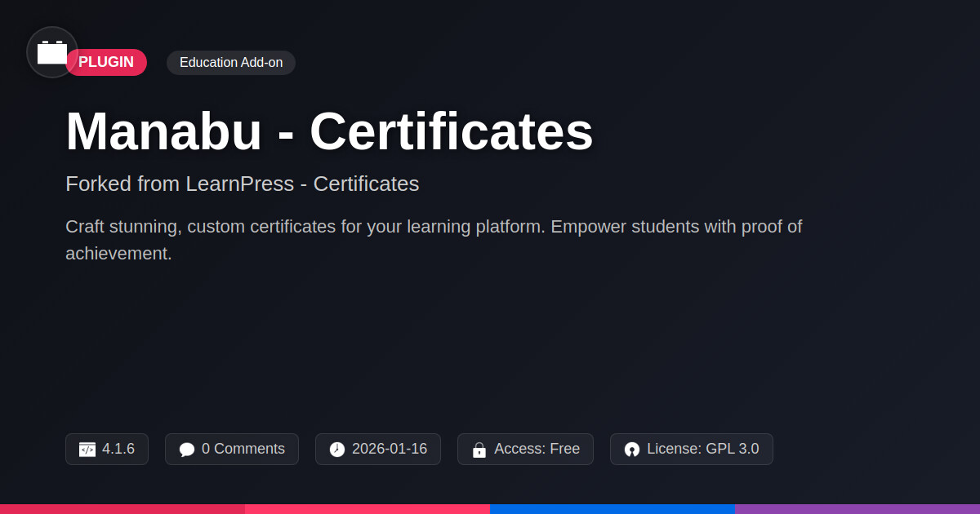Viewport: 980px width, 514px height.
Task: Click the 4.1.6 version number
Action: (x=118, y=449)
